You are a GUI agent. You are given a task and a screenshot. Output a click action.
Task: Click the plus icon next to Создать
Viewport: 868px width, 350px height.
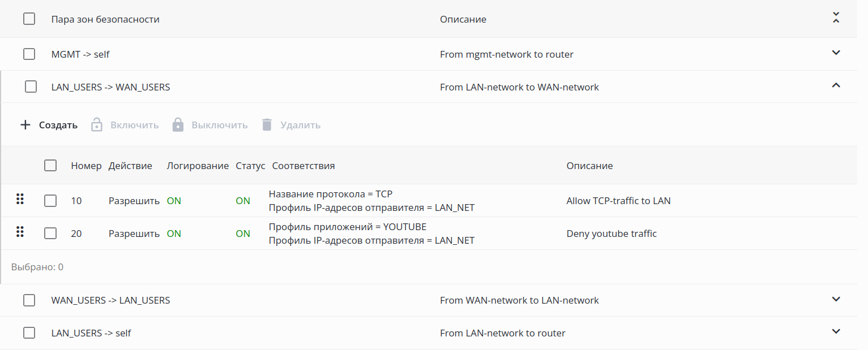(x=25, y=125)
